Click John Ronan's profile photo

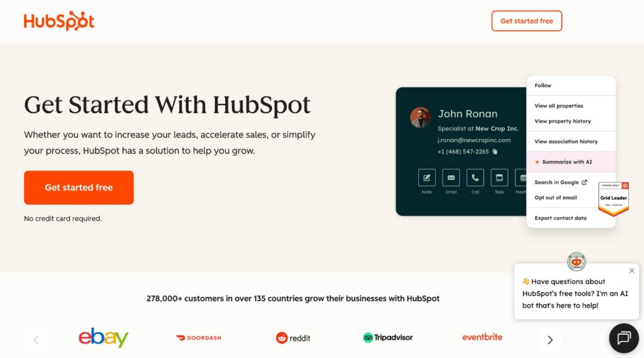tap(420, 118)
